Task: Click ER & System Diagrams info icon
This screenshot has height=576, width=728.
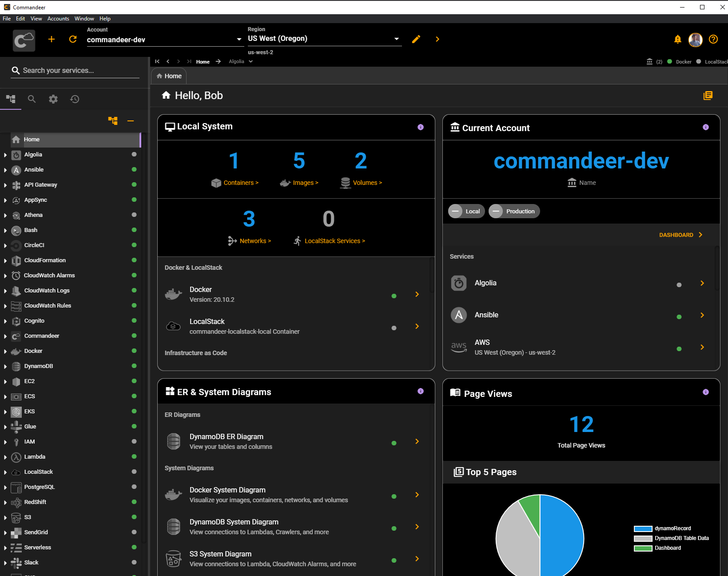Action: click(421, 391)
